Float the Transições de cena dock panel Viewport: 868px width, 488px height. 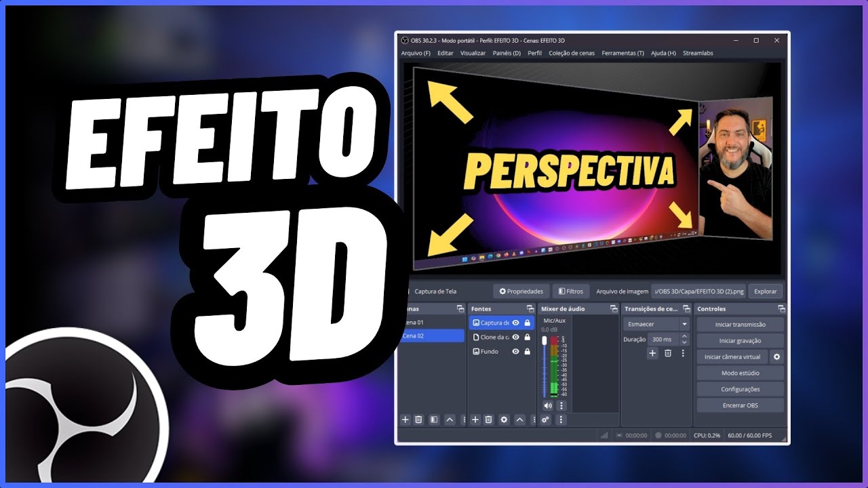tap(686, 309)
